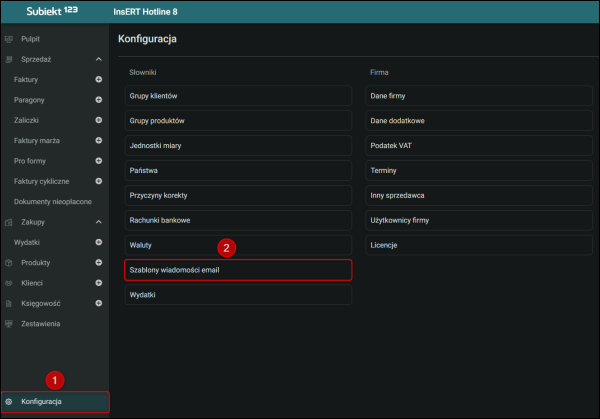Click the plus icon beside Klienci

(98, 283)
